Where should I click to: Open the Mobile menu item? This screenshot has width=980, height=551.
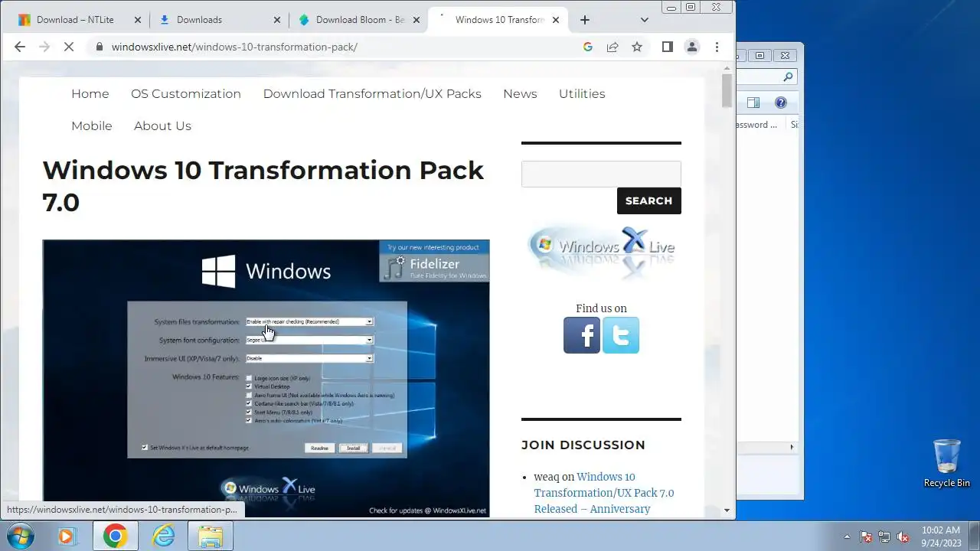(92, 126)
